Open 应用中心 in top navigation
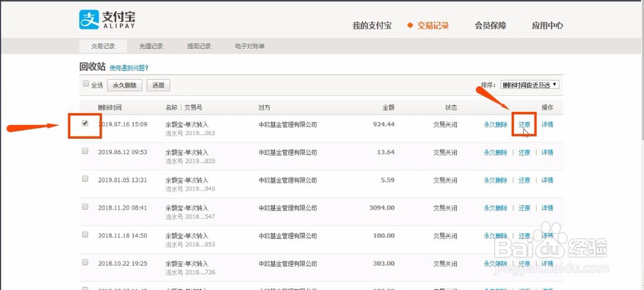 click(x=547, y=26)
